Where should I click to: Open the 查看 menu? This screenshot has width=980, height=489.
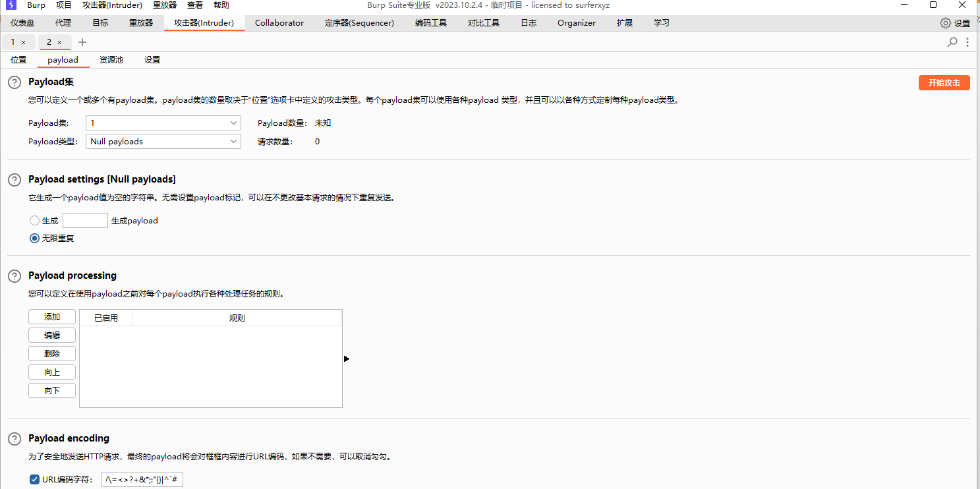[x=195, y=5]
